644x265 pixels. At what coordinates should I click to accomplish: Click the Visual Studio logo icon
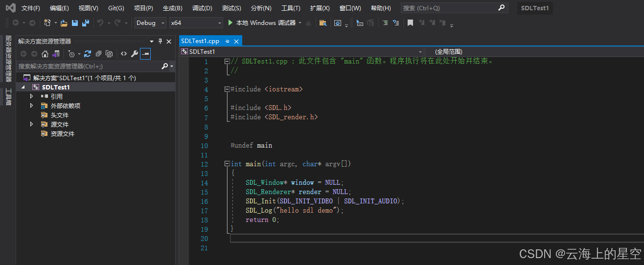10,8
